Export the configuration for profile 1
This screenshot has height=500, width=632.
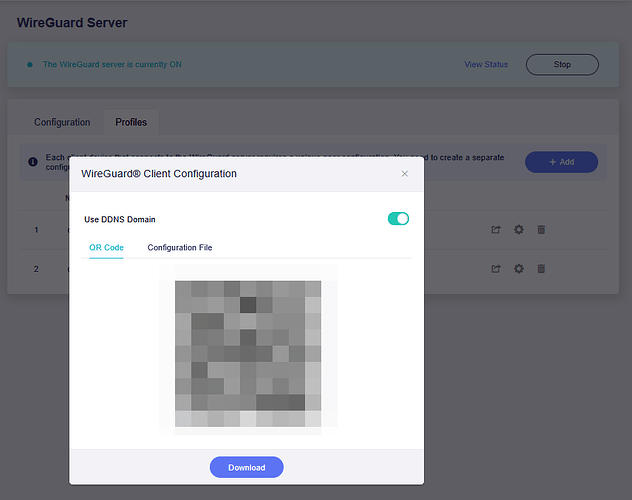(496, 230)
